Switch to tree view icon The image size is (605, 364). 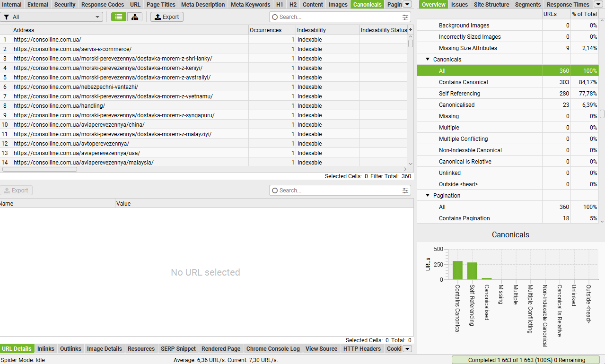pyautogui.click(x=135, y=17)
